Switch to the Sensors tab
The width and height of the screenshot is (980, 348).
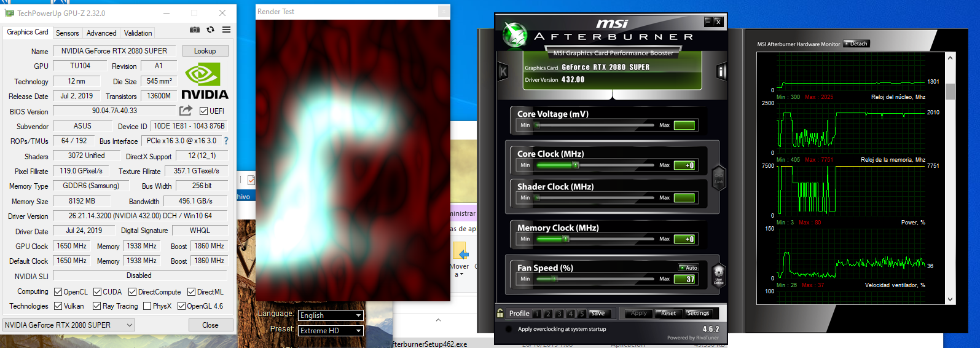(x=67, y=33)
